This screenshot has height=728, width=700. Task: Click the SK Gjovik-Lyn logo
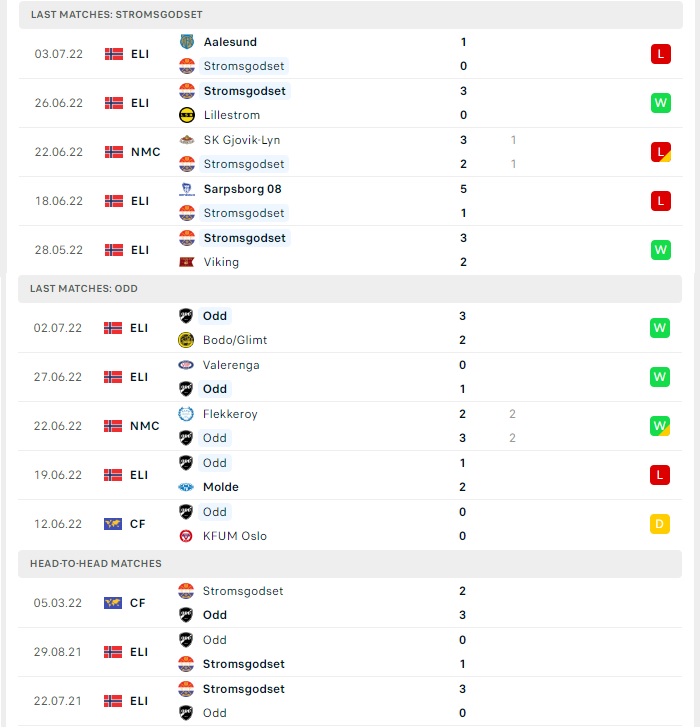(x=187, y=140)
